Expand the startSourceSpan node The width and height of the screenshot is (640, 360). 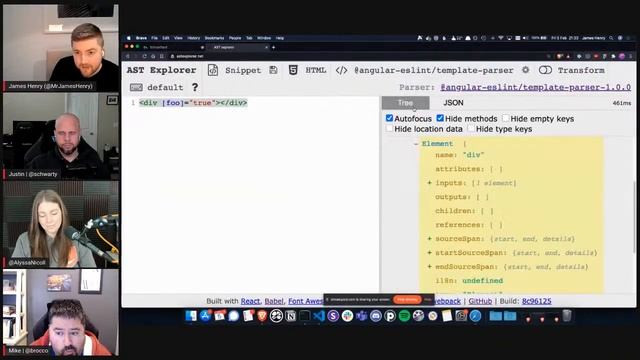point(429,253)
